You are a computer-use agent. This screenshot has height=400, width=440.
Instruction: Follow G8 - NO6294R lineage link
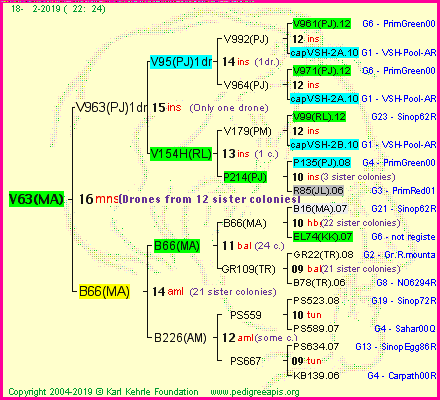pyautogui.click(x=406, y=283)
